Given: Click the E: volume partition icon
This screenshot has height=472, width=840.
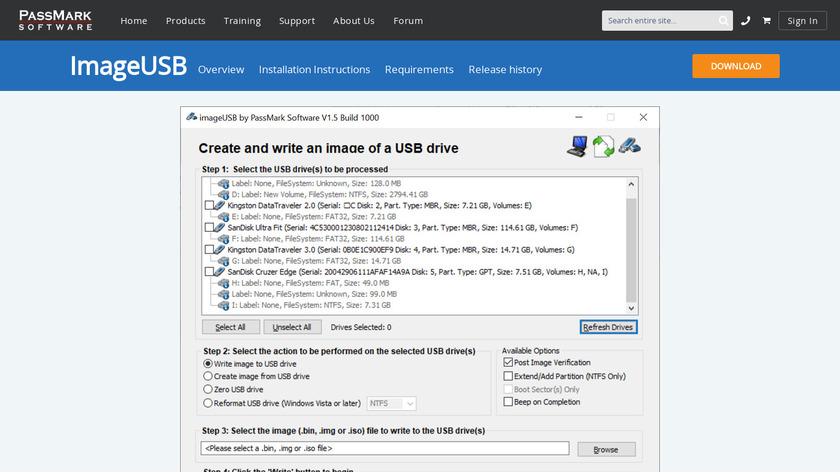Looking at the screenshot, I should click(x=224, y=217).
